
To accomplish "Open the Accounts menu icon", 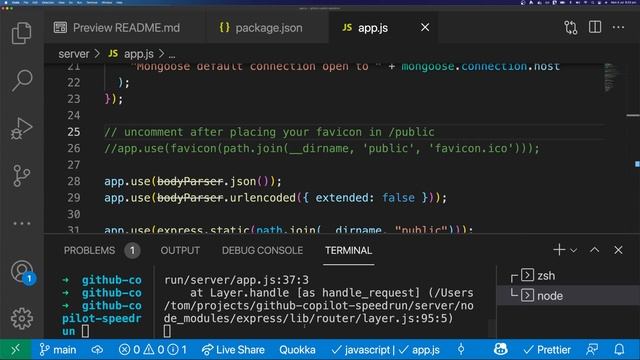I will [x=22, y=271].
